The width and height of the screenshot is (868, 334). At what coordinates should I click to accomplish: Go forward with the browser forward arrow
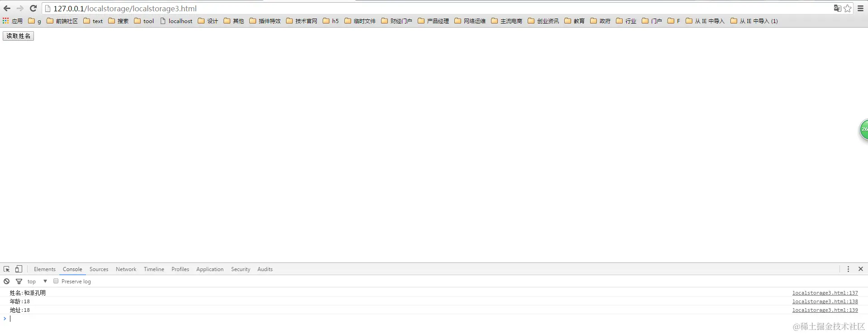[20, 8]
